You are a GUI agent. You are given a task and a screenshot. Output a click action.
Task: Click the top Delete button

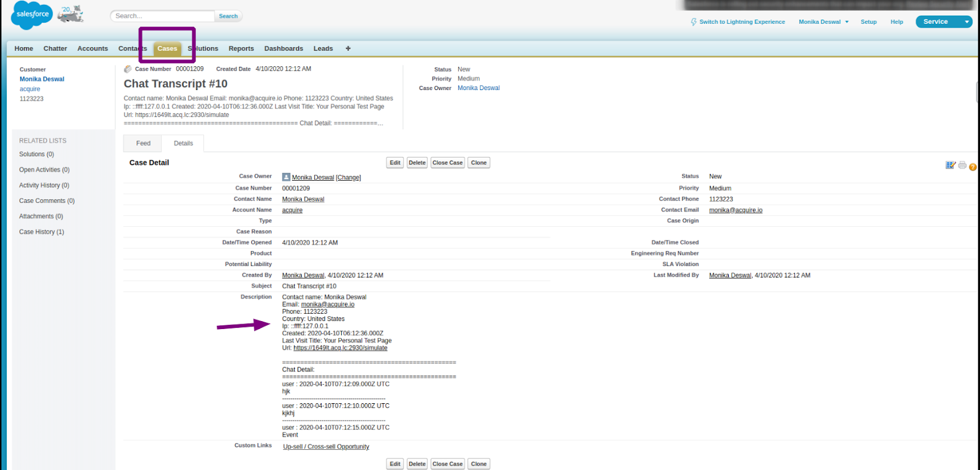point(417,163)
